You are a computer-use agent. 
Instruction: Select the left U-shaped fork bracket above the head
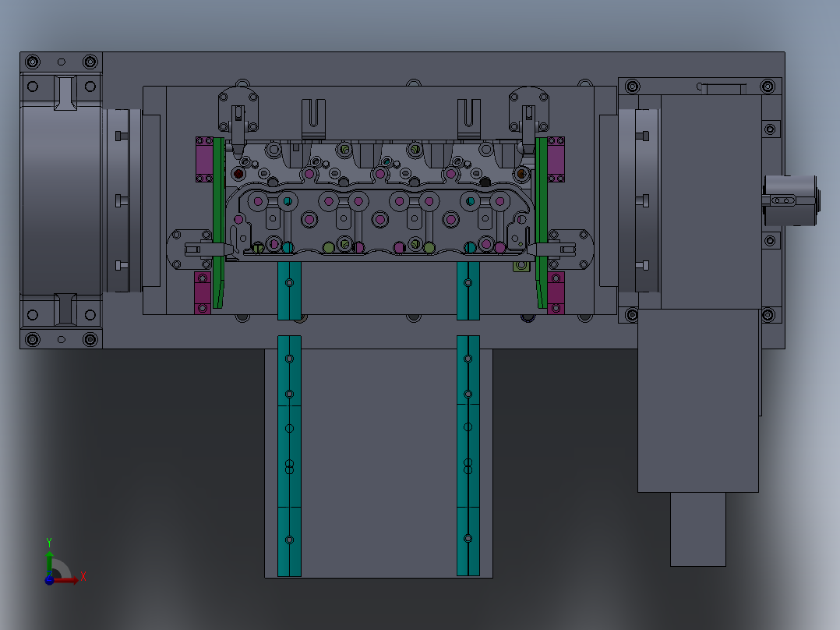pyautogui.click(x=313, y=119)
